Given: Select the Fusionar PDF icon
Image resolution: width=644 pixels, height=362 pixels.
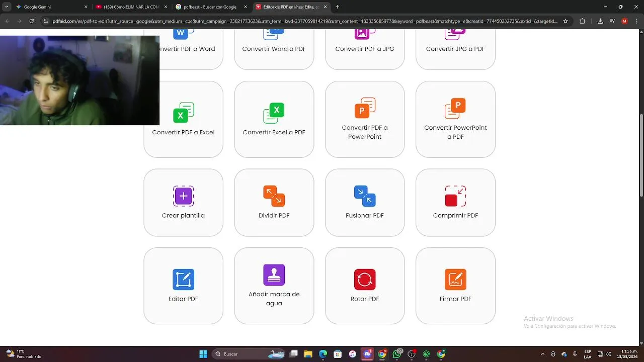Looking at the screenshot, I should click(365, 196).
